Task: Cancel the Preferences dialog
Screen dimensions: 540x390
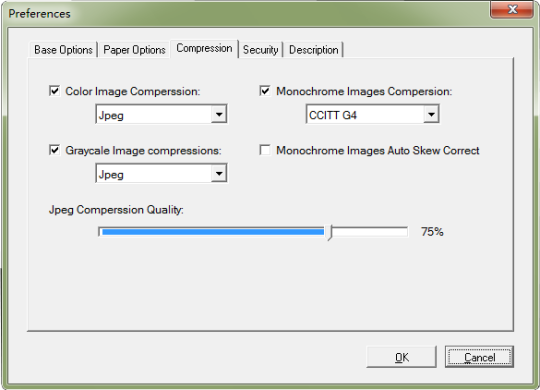Action: pyautogui.click(x=479, y=357)
